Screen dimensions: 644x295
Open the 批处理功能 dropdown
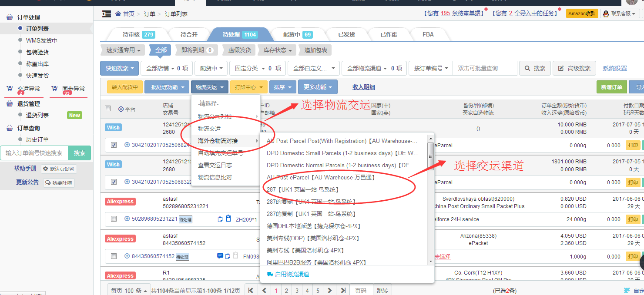tap(167, 87)
